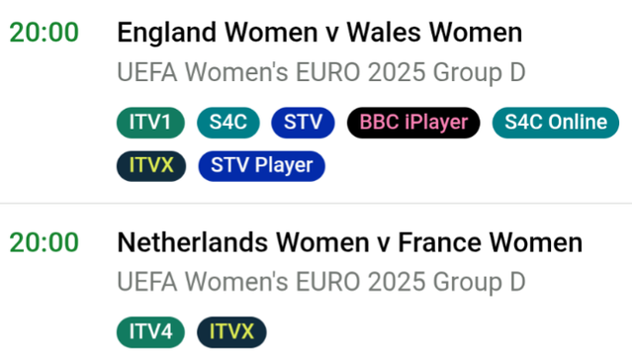Click the 'v' between Netherlands and France
This screenshot has width=632, height=364.
[x=384, y=244]
